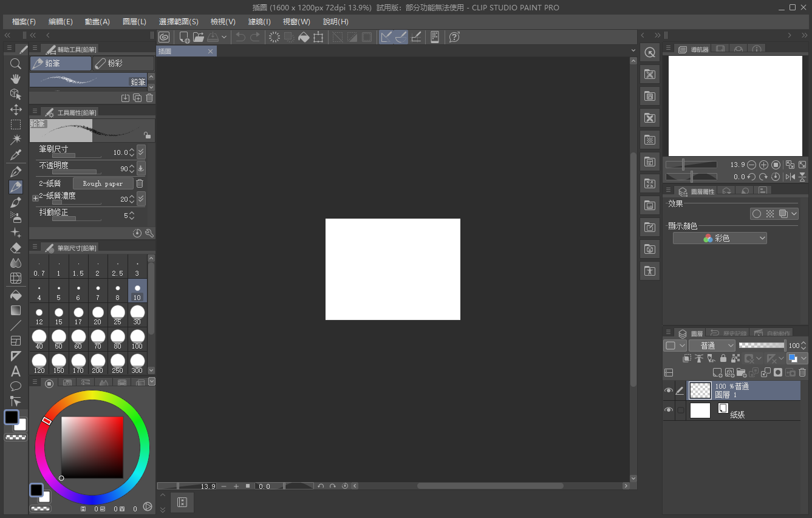Select the Hand tool
The width and height of the screenshot is (812, 518).
(x=16, y=79)
